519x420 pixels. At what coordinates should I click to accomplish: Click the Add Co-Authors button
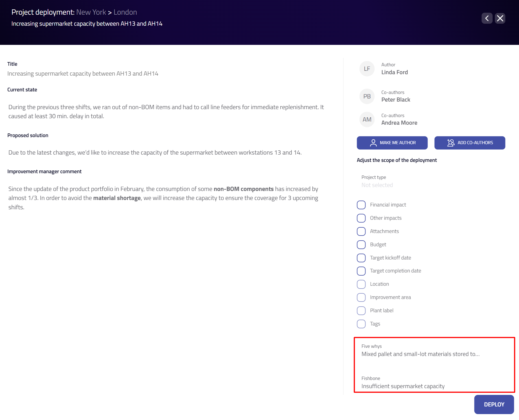point(470,143)
